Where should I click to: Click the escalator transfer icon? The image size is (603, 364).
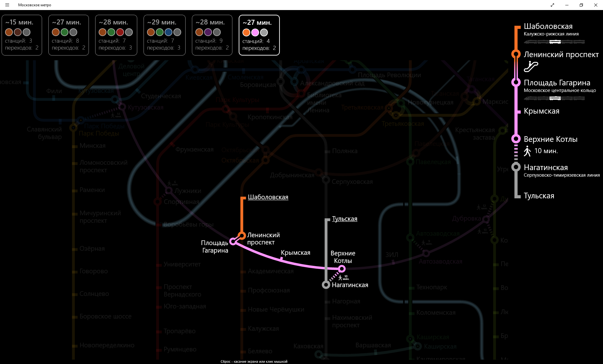click(x=531, y=67)
